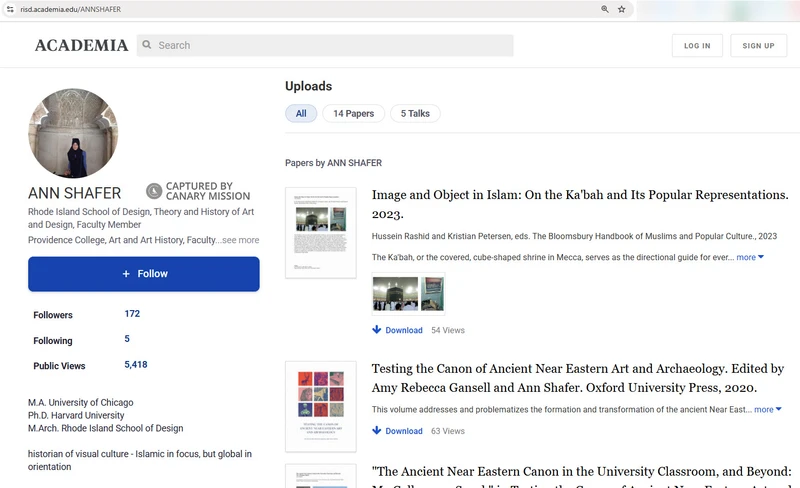
Task: Click the browser site info icon
Action: 10,9
